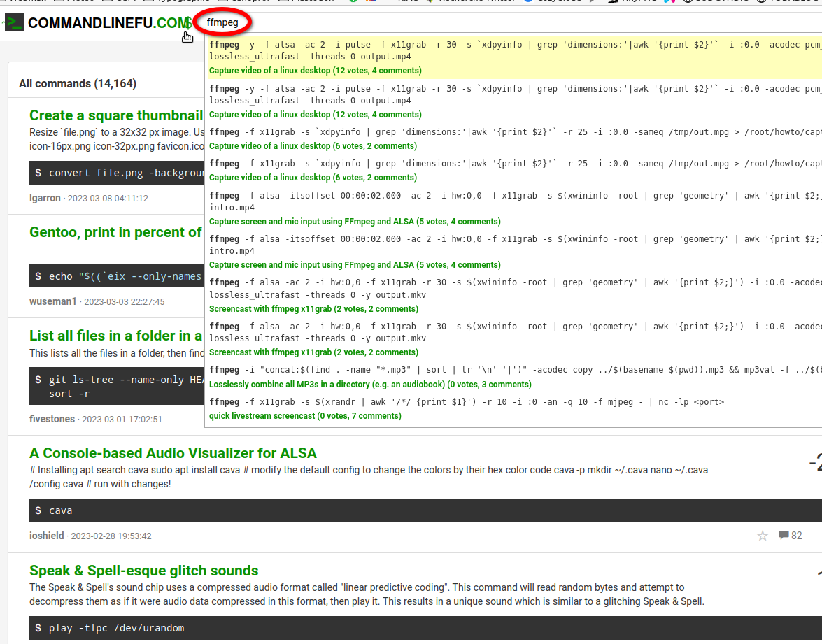Open comments via the speech bubble icon next to 82
Screen dimensions: 822x644
[x=784, y=535]
